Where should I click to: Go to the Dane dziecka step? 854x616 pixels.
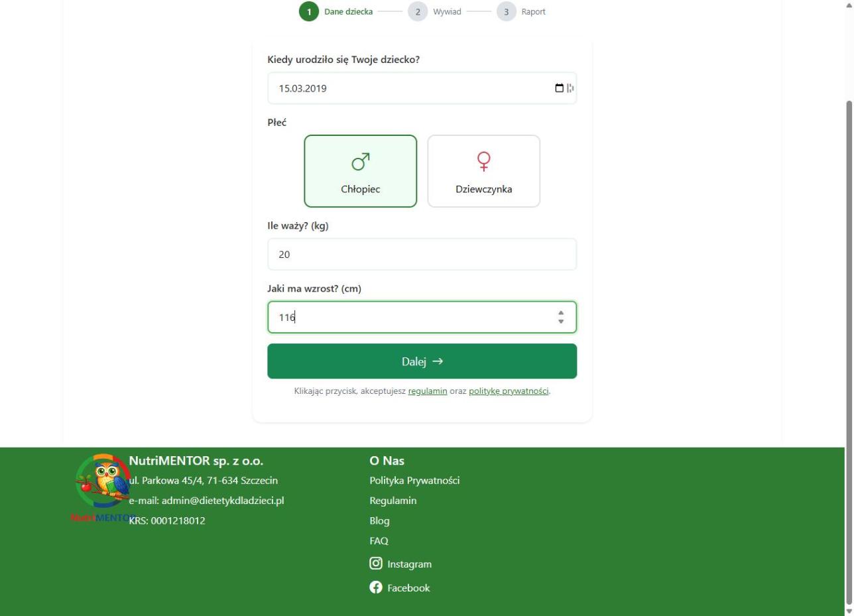(x=348, y=12)
